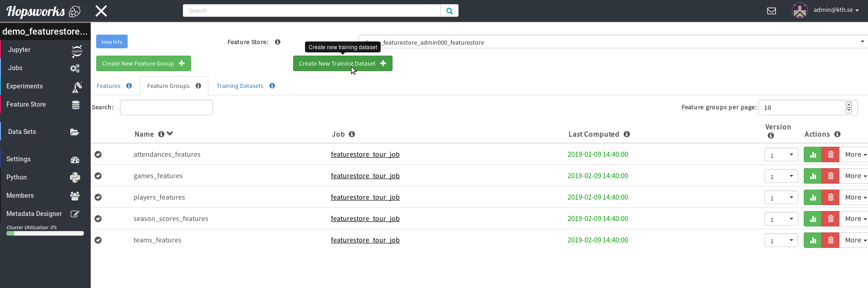Click info icon next to Features tab
Viewport: 868px width, 288px height.
point(129,86)
